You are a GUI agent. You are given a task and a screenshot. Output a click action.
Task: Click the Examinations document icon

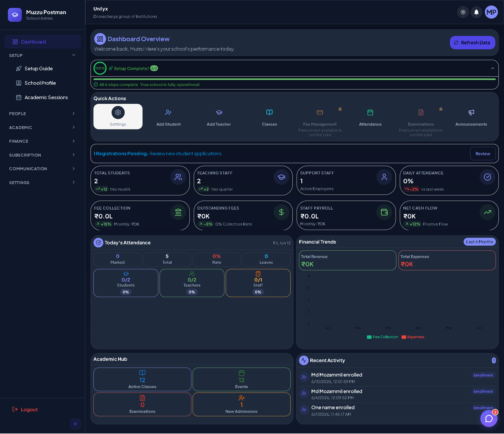[x=421, y=112]
